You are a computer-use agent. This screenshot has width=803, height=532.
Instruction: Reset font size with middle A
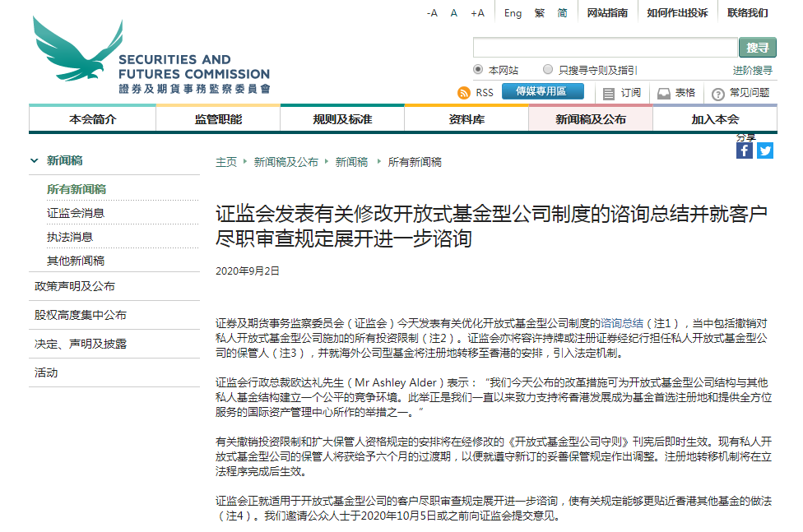[453, 13]
